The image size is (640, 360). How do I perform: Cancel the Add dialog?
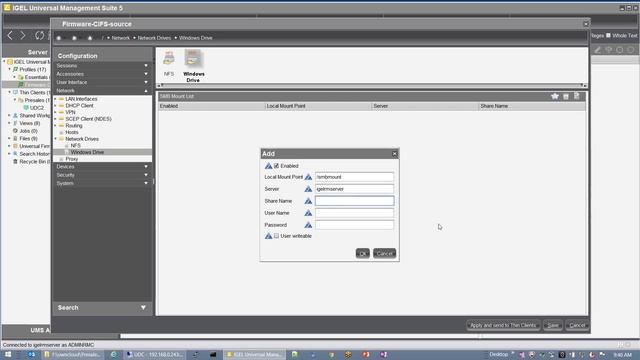click(x=384, y=253)
